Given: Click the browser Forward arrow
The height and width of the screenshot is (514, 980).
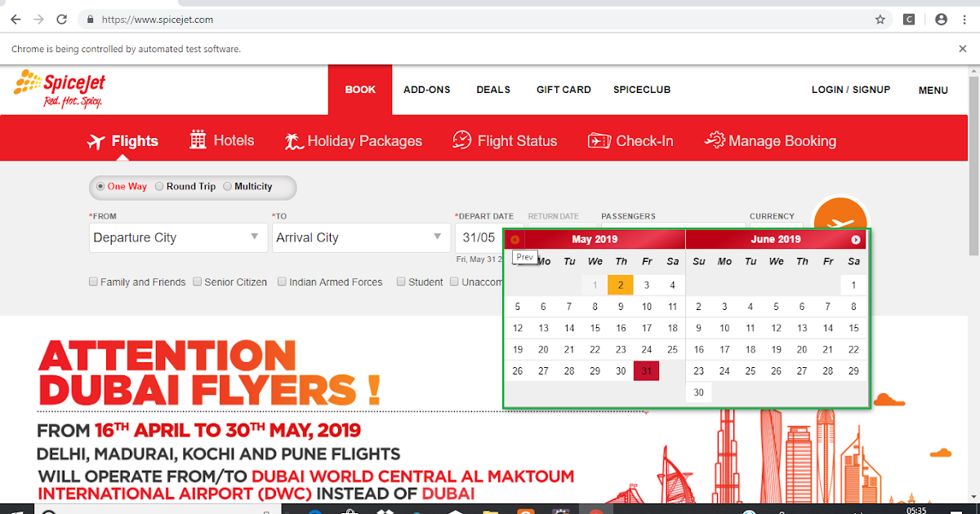Looking at the screenshot, I should pos(38,19).
